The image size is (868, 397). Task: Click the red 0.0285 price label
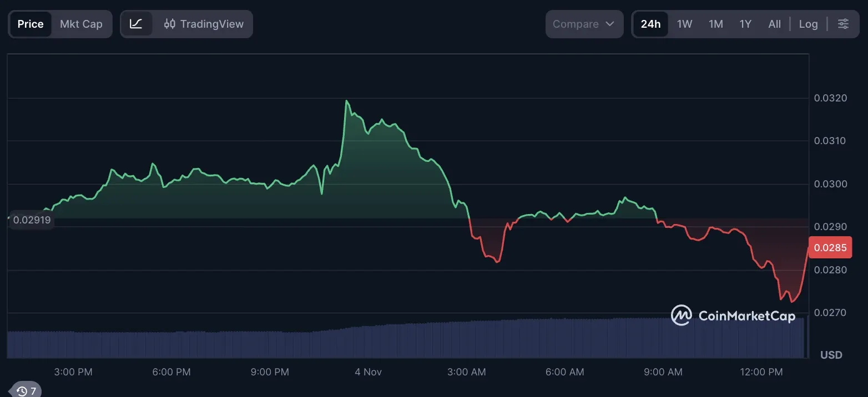830,247
